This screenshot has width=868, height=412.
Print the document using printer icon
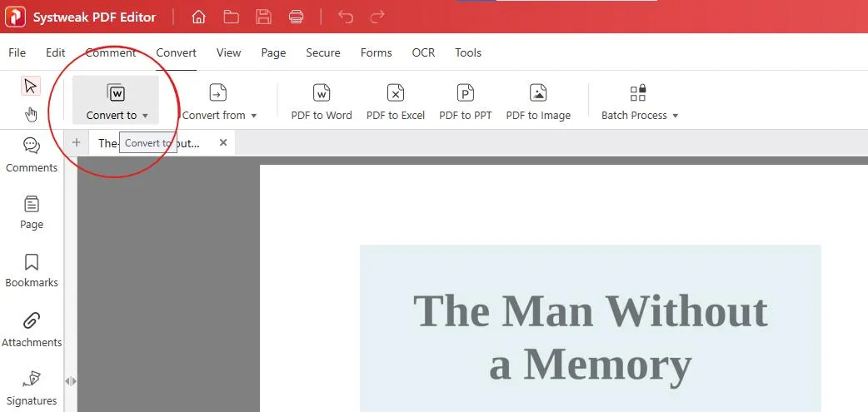pyautogui.click(x=296, y=17)
